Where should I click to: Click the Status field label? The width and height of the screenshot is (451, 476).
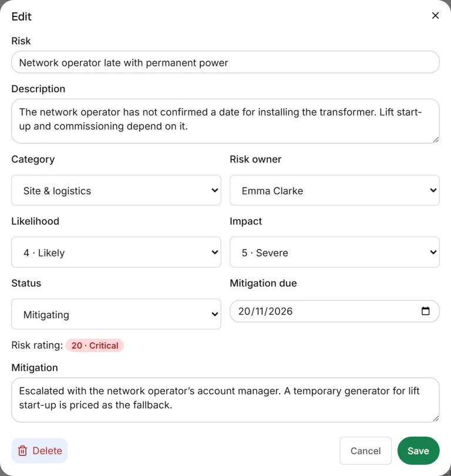[x=26, y=283]
